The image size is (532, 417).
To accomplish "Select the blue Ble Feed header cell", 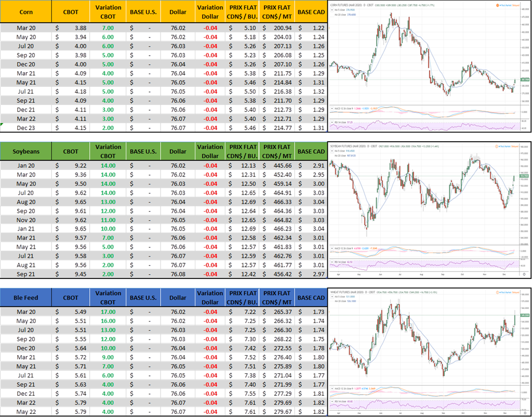I will point(26,298).
